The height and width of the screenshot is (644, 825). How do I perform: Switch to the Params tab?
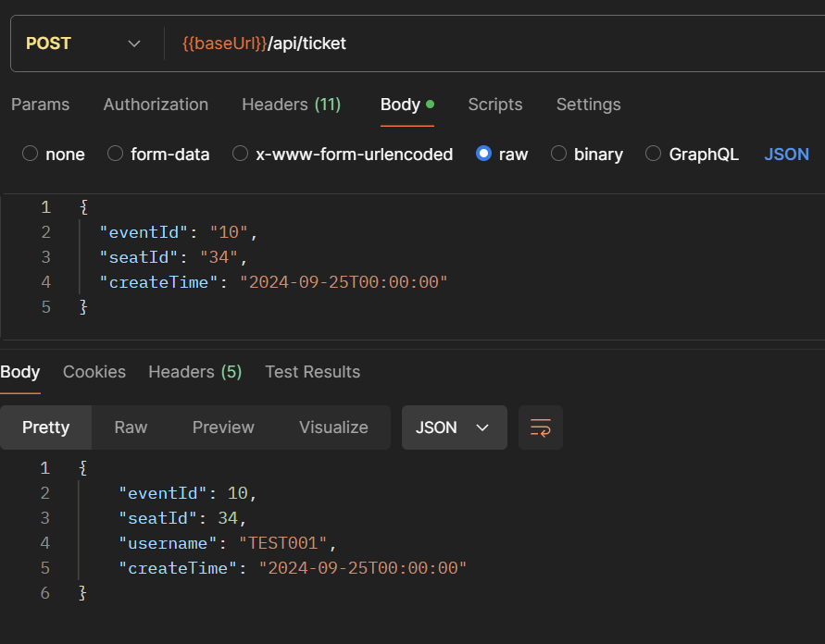(40, 105)
